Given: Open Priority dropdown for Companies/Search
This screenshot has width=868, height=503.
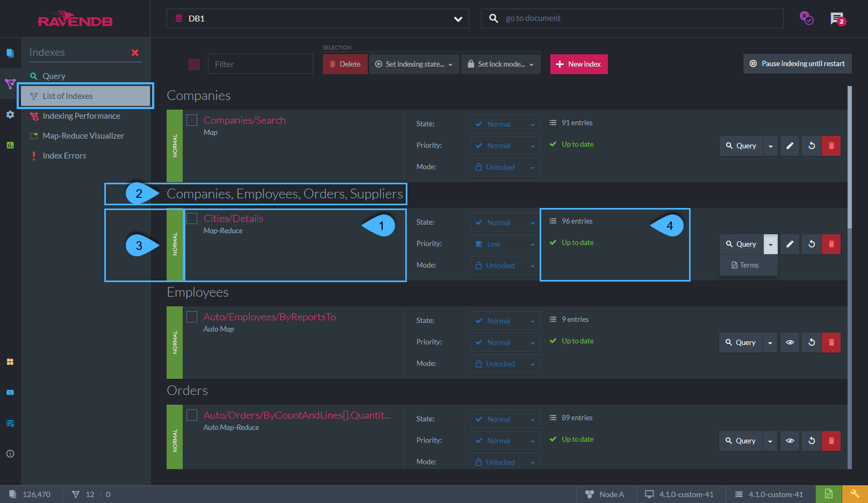Looking at the screenshot, I should pos(505,146).
